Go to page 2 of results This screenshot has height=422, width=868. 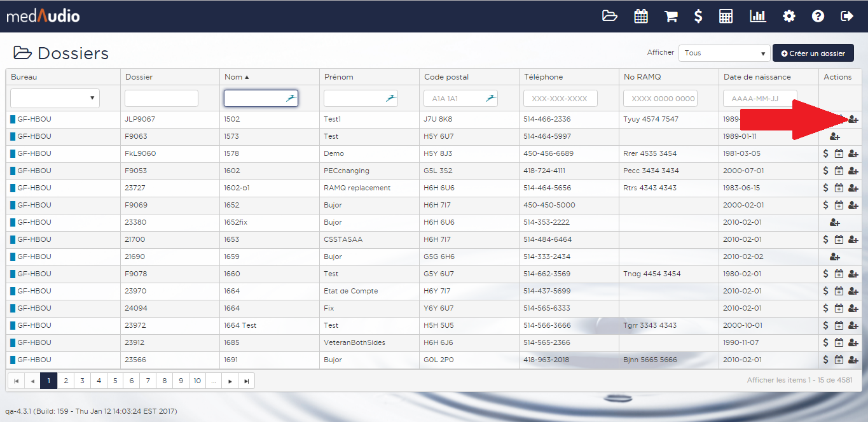click(65, 381)
